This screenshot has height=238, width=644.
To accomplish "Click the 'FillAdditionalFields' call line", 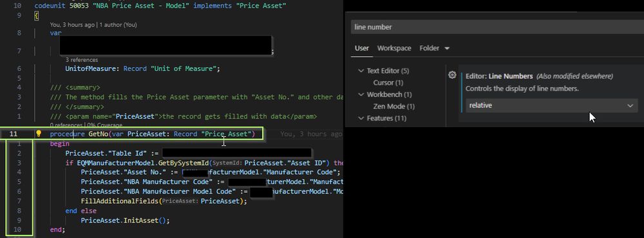I will pyautogui.click(x=164, y=201).
